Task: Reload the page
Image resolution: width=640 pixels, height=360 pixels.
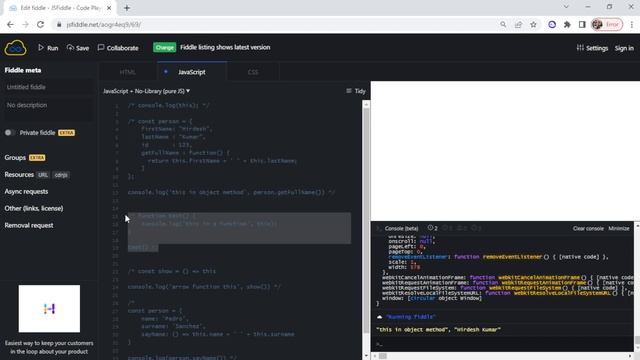Action: pyautogui.click(x=40, y=24)
